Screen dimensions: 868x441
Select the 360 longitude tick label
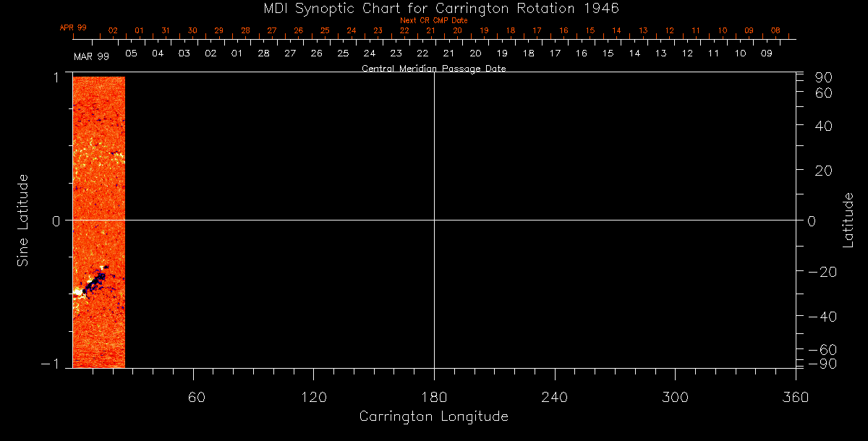coord(795,397)
